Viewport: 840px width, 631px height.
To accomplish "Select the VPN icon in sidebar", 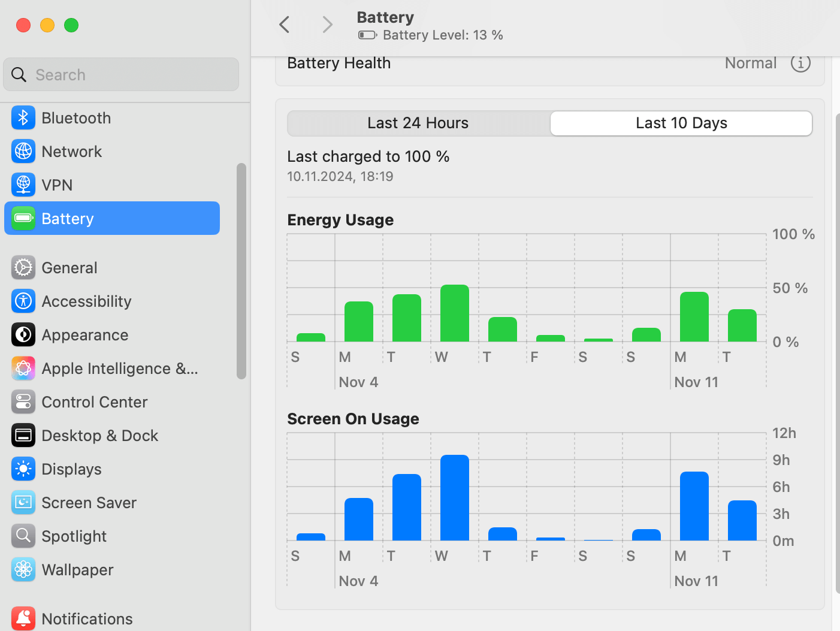I will [23, 185].
